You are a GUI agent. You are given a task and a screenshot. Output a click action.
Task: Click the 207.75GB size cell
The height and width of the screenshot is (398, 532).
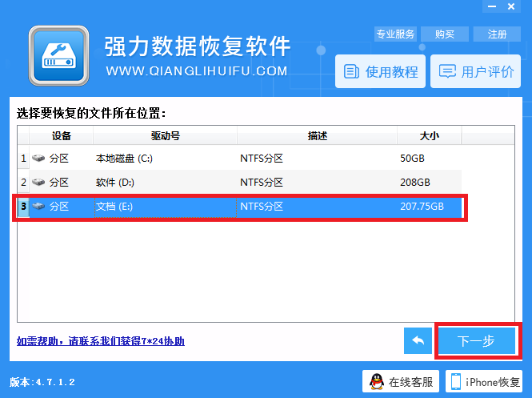[x=422, y=206]
